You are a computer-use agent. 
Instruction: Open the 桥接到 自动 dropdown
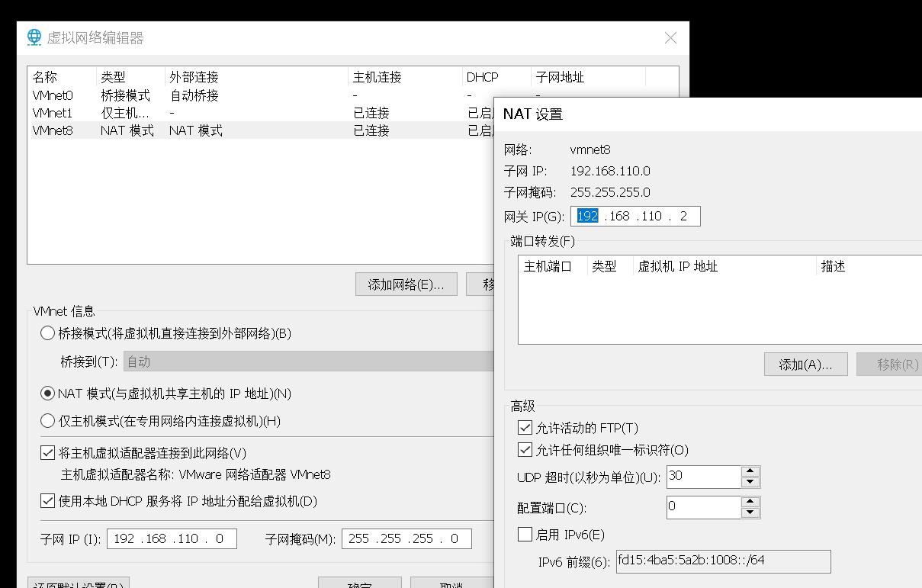tap(308, 361)
